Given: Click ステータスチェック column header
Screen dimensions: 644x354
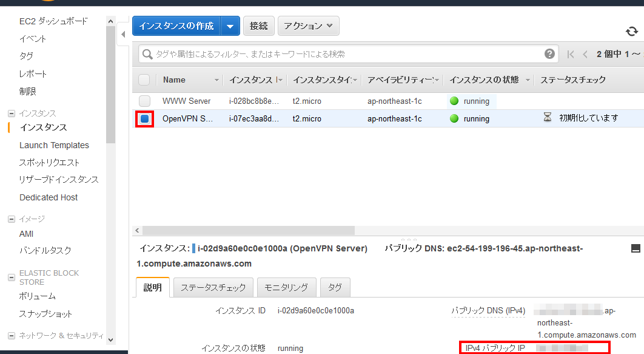Looking at the screenshot, I should [573, 80].
